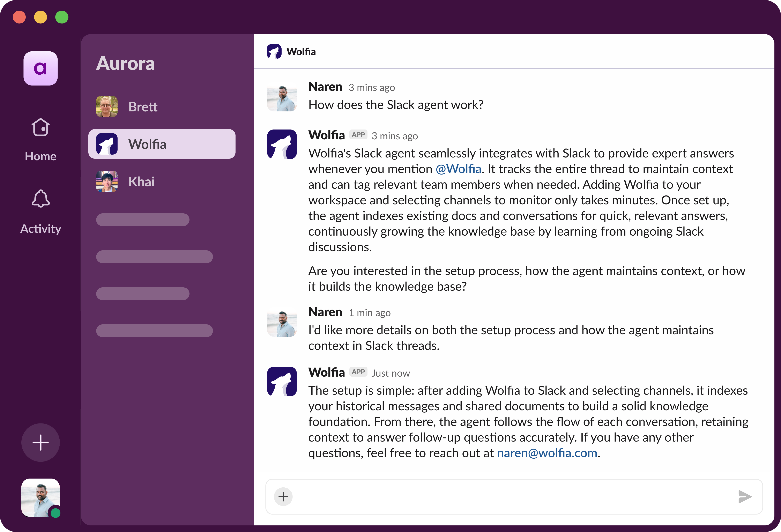This screenshot has height=532, width=781.
Task: Click the APP badge next to Wolfia's name
Action: pos(359,135)
